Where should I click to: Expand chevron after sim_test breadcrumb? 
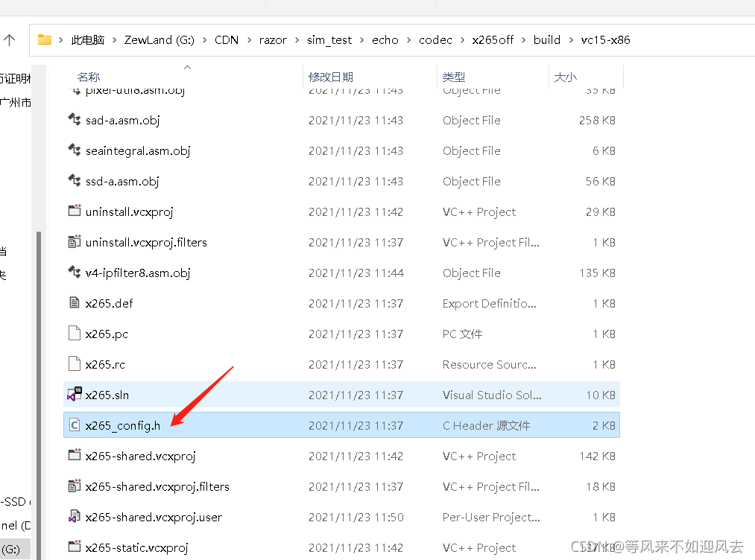(x=361, y=40)
